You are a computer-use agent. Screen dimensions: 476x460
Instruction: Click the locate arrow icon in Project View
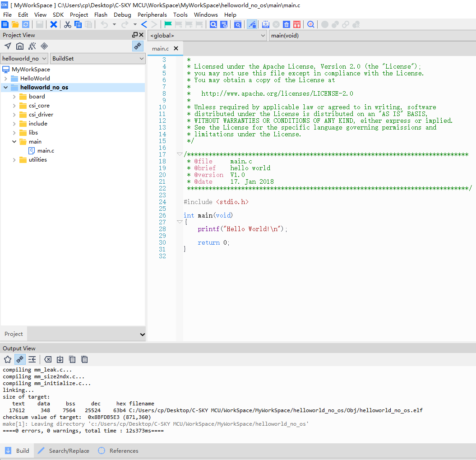pos(8,46)
